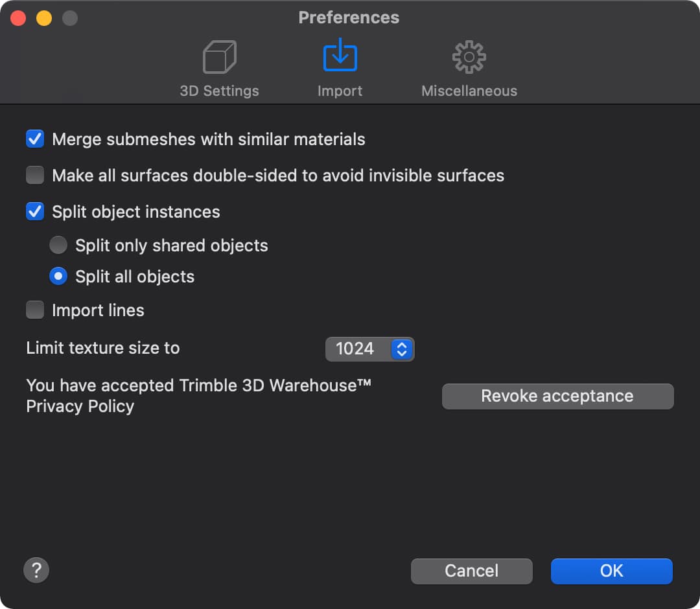This screenshot has height=609, width=700.
Task: Switch to the 3D Settings tab
Action: click(x=220, y=91)
